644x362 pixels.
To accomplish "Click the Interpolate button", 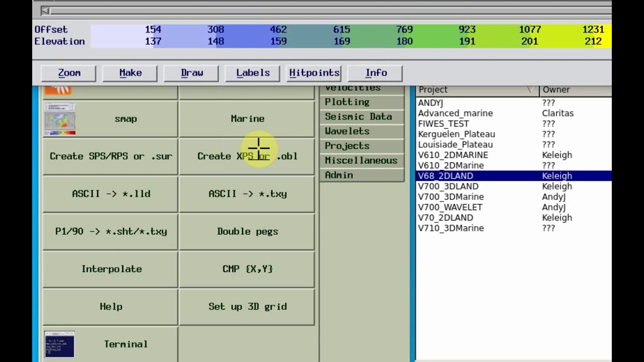I will pos(111,269).
